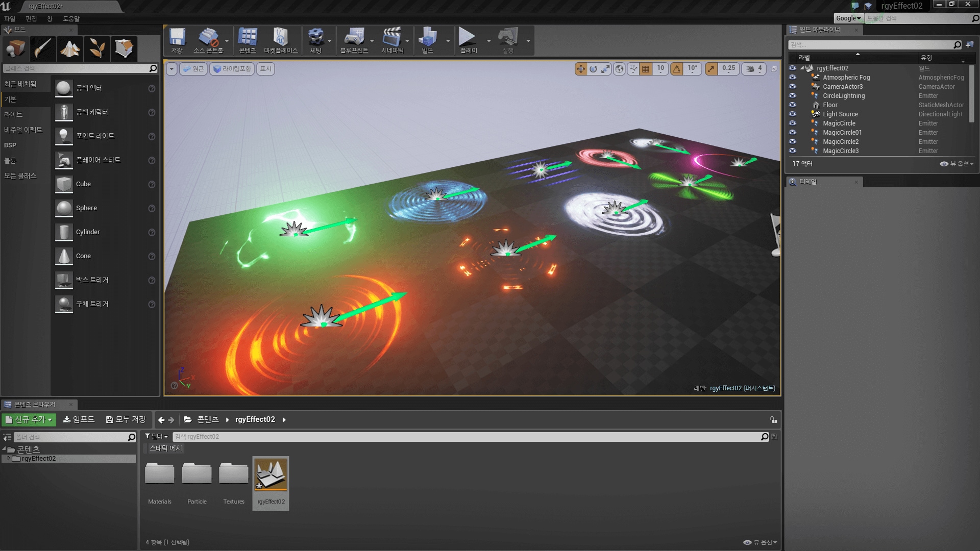980x551 pixels.
Task: Open Perspective (원근) view mode dropdown
Action: point(193,69)
